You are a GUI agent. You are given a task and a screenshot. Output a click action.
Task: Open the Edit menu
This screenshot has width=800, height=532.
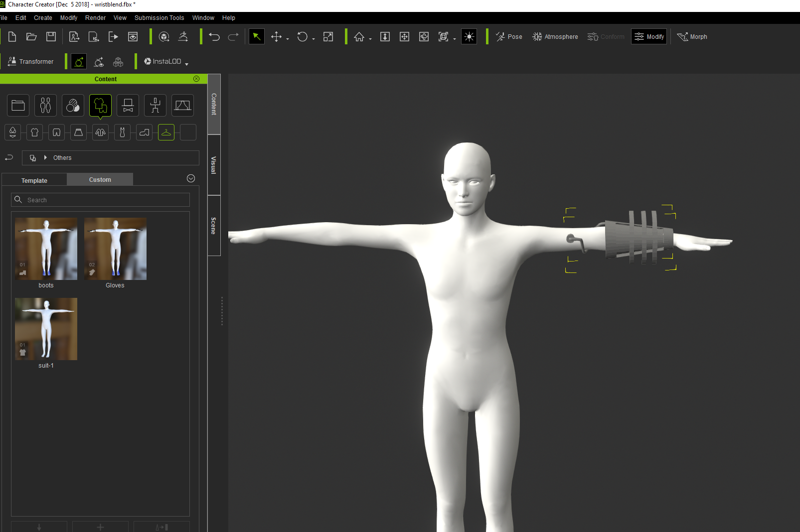(x=21, y=18)
